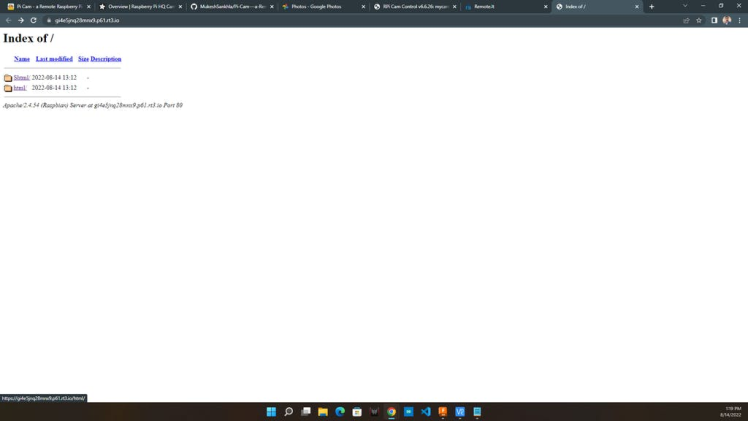The width and height of the screenshot is (748, 421).
Task: Sort listing by Description
Action: point(106,59)
